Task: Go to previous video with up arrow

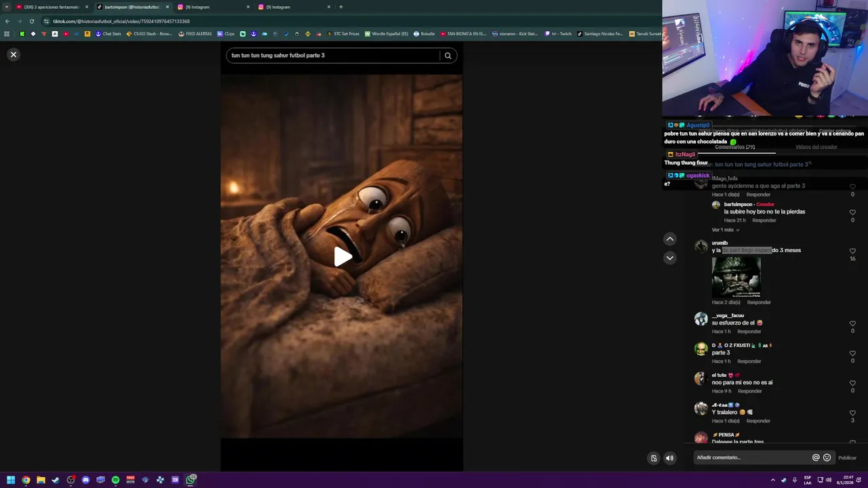Action: (670, 239)
